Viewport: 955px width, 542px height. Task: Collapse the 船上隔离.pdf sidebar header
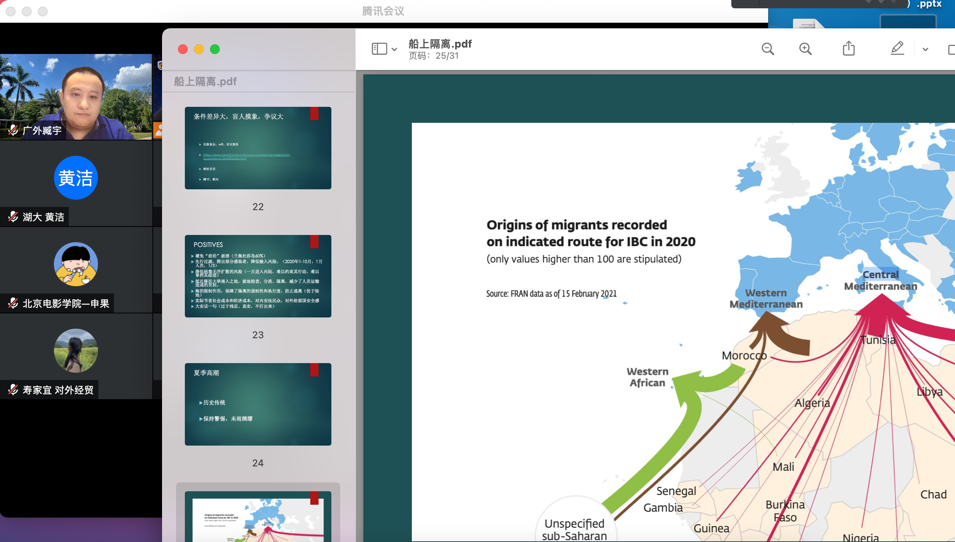click(206, 82)
